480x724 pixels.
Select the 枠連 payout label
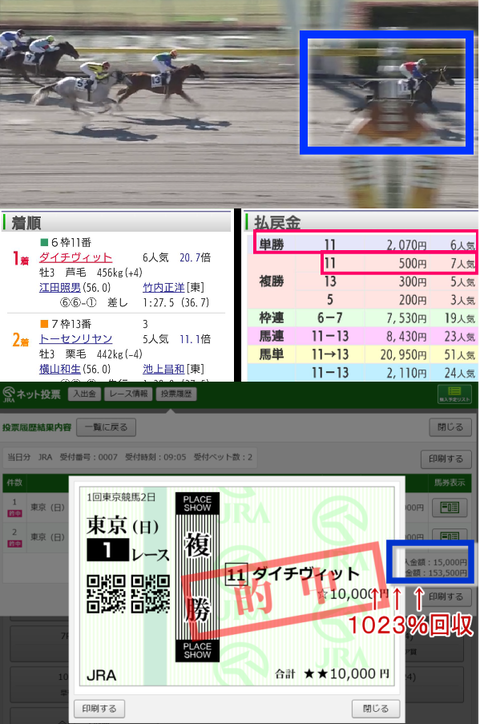coord(271,318)
